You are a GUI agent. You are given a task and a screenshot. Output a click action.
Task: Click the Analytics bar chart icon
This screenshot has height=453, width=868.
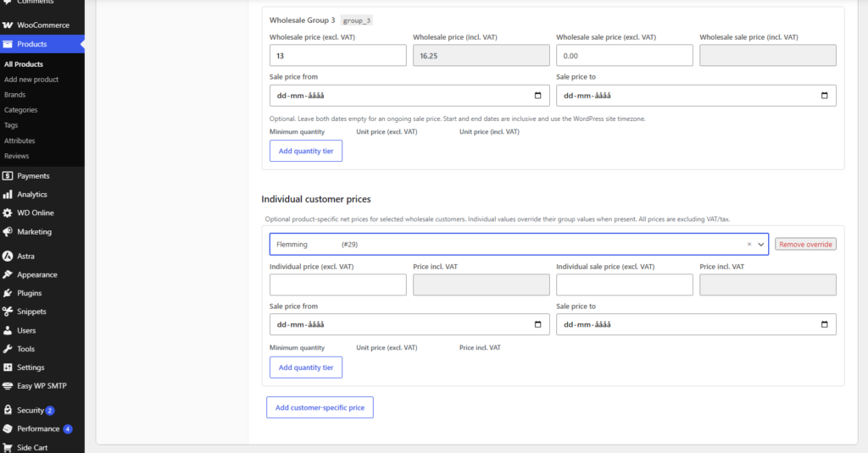8,194
